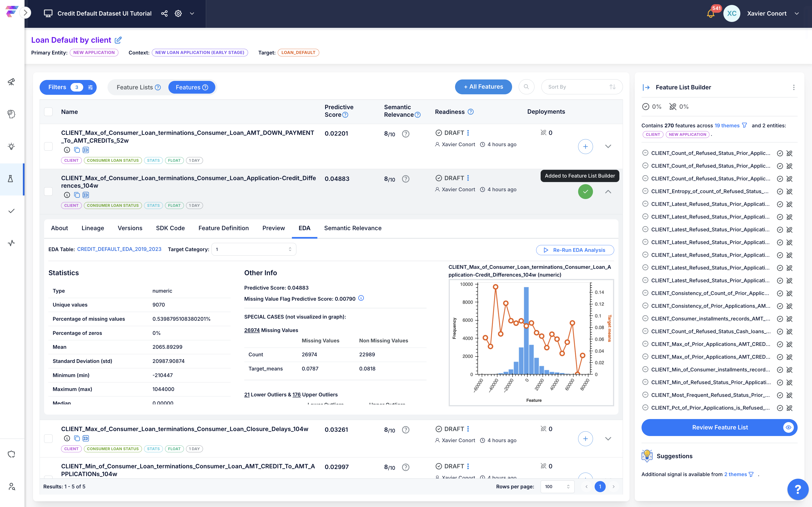Click the sort direction arrows icon
Image resolution: width=812 pixels, height=507 pixels.
[612, 87]
